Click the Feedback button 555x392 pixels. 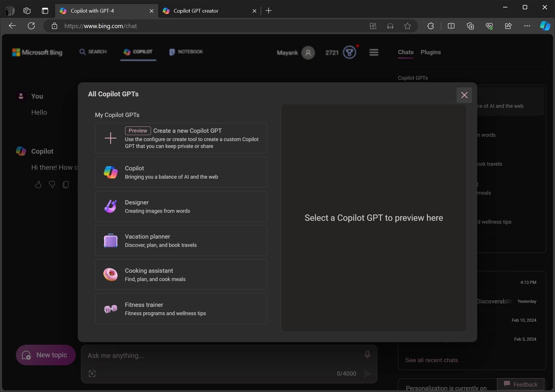pyautogui.click(x=521, y=384)
